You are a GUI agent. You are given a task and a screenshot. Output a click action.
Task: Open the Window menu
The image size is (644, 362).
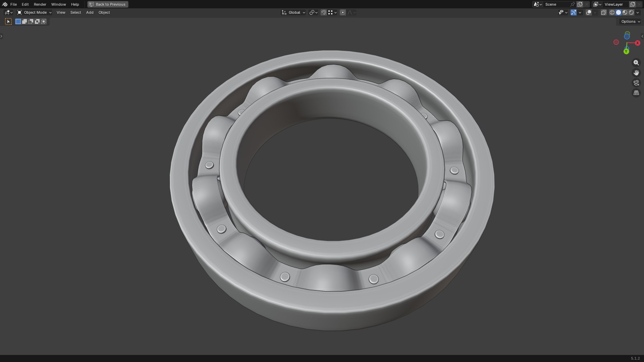pyautogui.click(x=58, y=4)
